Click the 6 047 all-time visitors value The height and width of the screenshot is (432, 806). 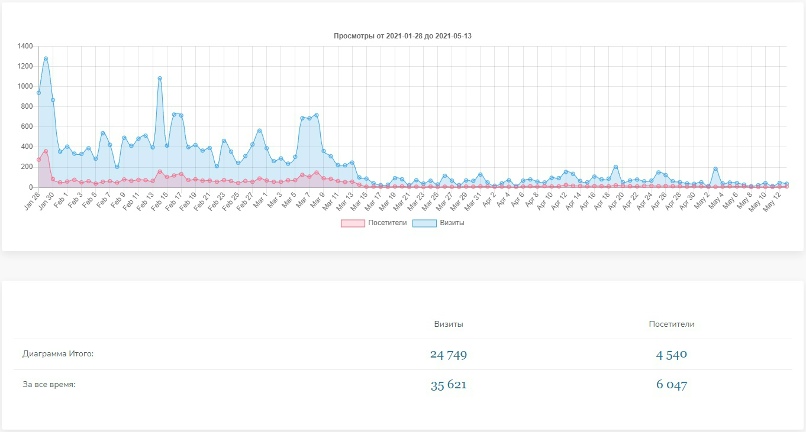click(671, 385)
